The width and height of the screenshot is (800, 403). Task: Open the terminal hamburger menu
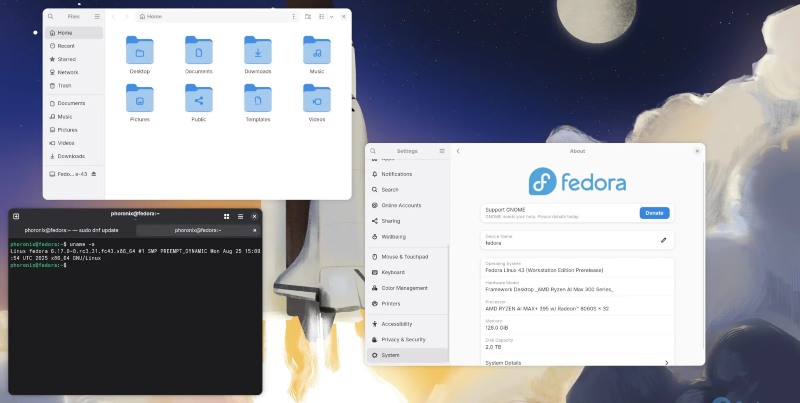tap(240, 216)
